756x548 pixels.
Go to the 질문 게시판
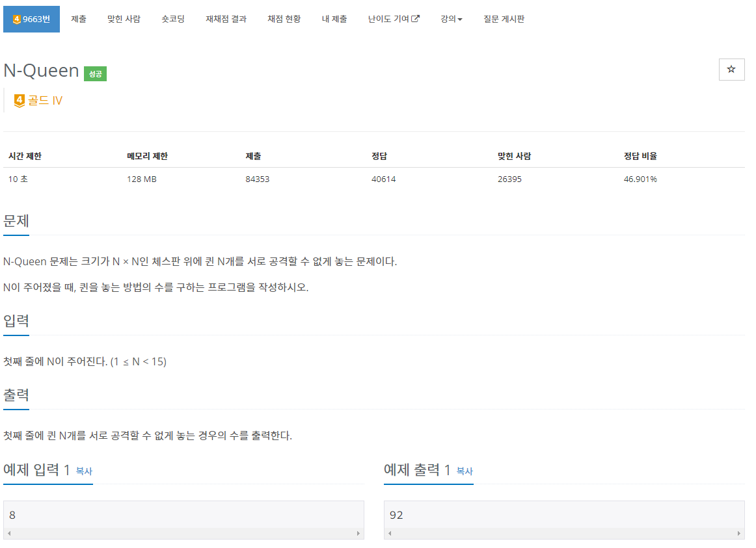(x=504, y=19)
